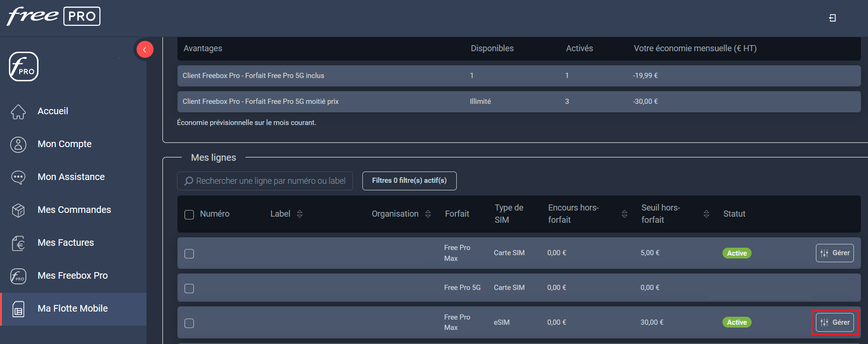Open Mes Factures section
The height and width of the screenshot is (344, 868).
(x=66, y=242)
